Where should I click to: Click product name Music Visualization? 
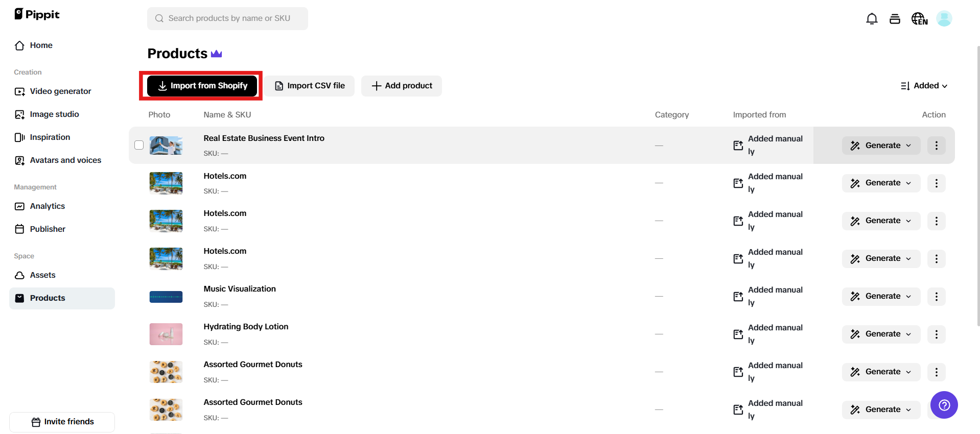(240, 289)
